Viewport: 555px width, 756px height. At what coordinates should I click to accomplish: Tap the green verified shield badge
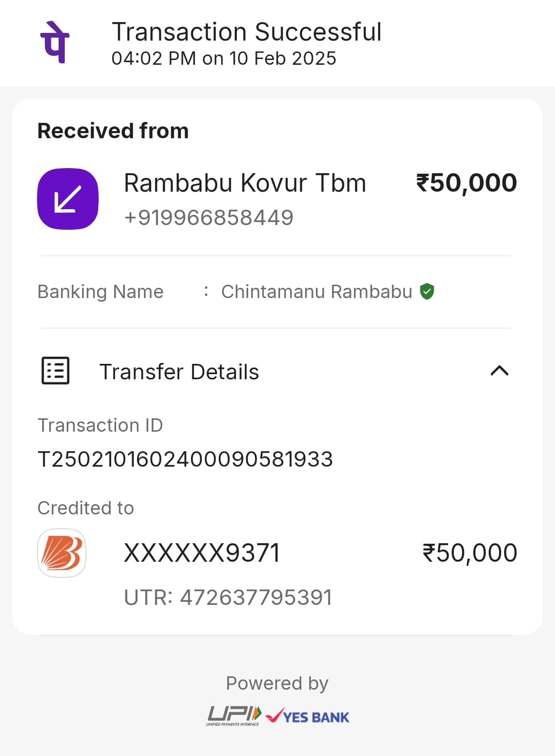(427, 291)
